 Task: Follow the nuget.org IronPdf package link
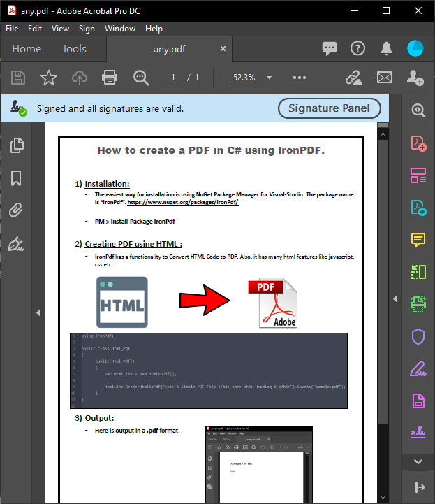[x=183, y=202]
